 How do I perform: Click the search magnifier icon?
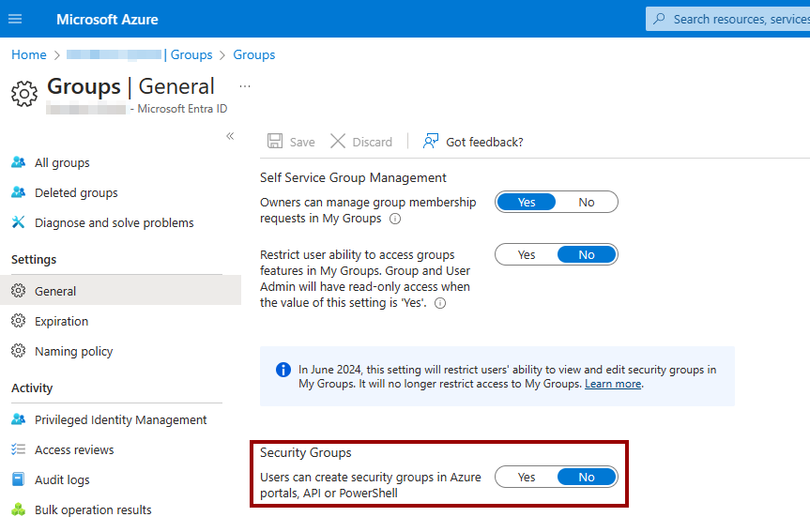click(x=659, y=19)
